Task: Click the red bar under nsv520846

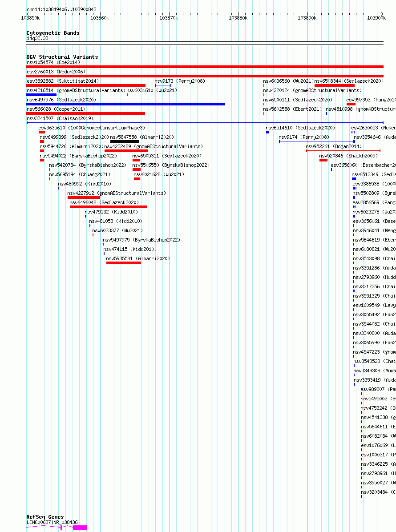Action: (x=323, y=160)
